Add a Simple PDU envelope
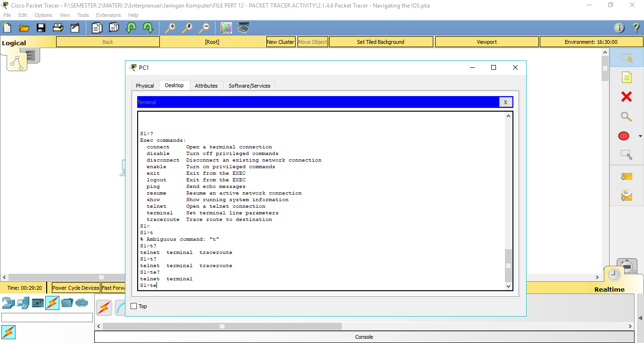Viewport: 644px width, 343px height. [x=627, y=177]
